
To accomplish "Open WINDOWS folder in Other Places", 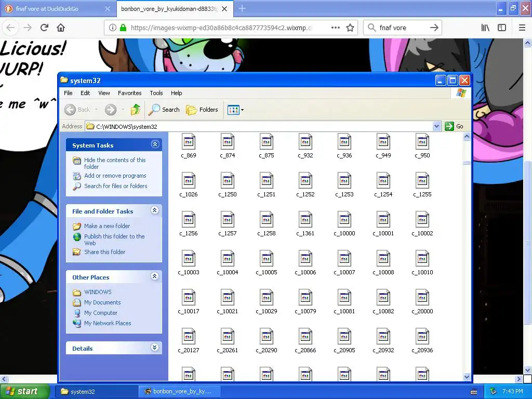I will click(x=98, y=292).
